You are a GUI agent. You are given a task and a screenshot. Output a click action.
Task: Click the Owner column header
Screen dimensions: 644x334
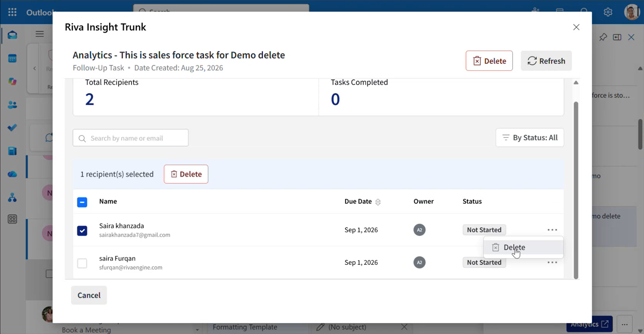click(x=423, y=201)
